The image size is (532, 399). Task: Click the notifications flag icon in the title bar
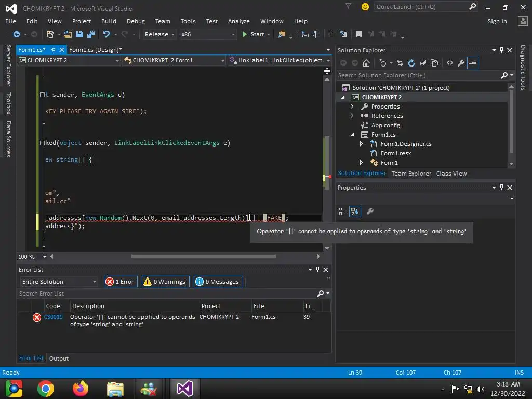349,6
